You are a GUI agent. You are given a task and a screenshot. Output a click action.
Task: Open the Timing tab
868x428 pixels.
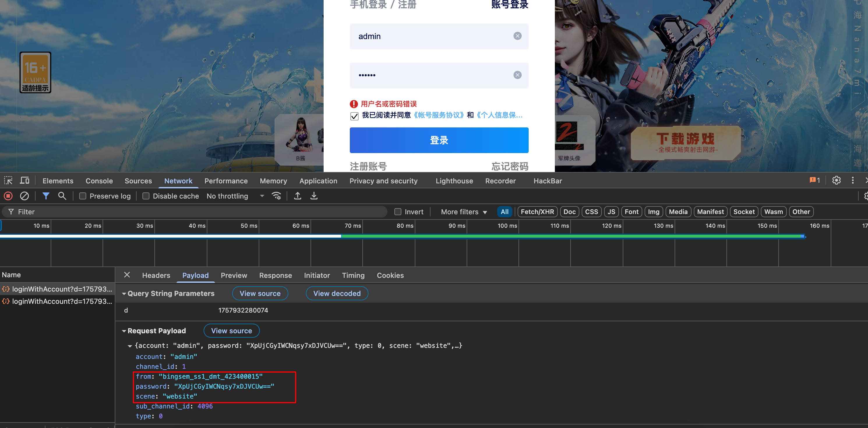pyautogui.click(x=353, y=275)
